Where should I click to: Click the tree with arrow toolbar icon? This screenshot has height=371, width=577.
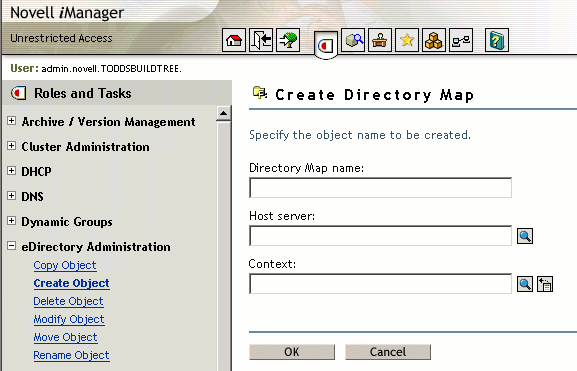(288, 40)
